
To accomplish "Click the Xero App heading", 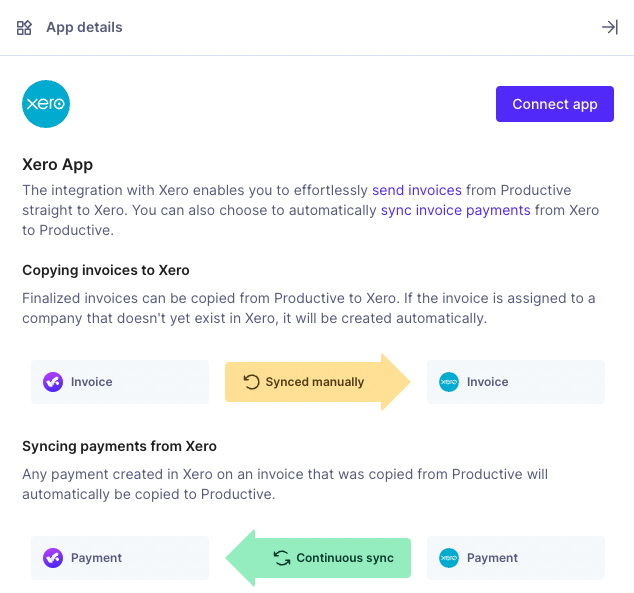I will tap(57, 165).
